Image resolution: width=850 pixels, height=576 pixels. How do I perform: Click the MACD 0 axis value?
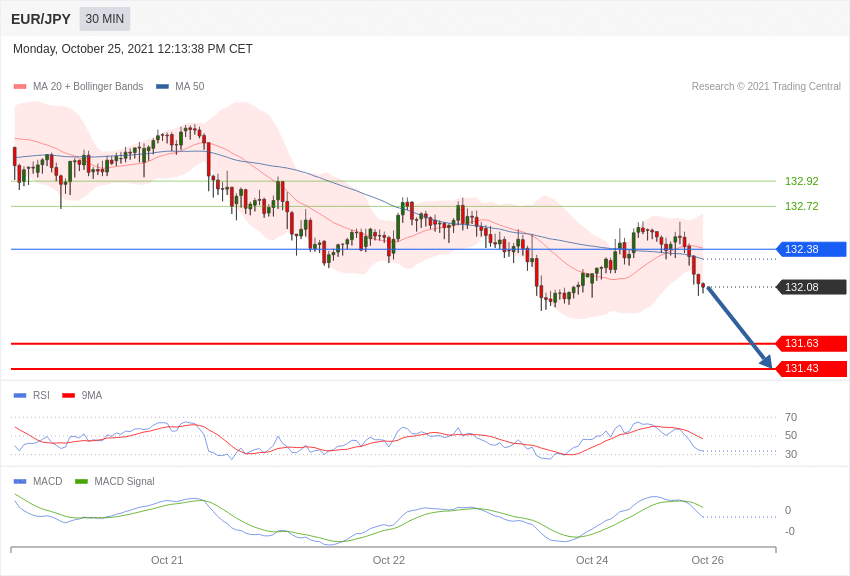point(788,510)
